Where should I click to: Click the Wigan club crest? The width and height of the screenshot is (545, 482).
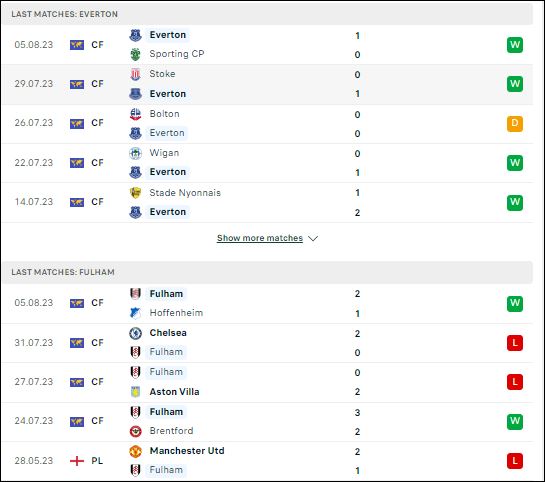point(135,153)
